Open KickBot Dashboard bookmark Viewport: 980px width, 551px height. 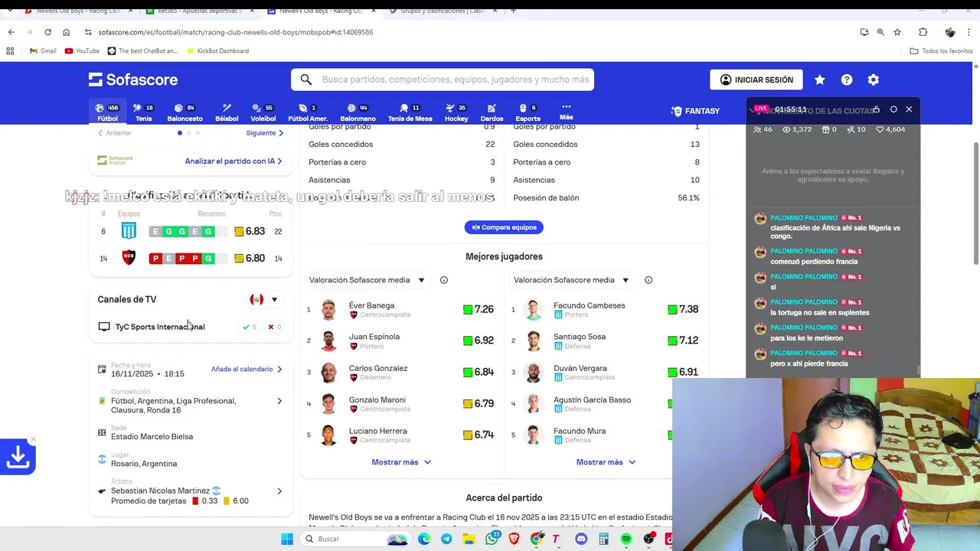pyautogui.click(x=217, y=51)
